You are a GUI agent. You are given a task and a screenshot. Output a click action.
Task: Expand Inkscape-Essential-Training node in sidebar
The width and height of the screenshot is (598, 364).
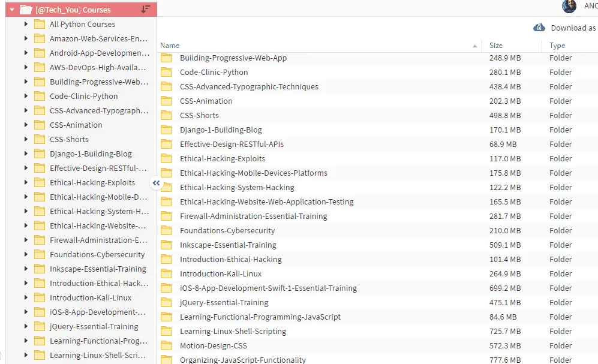(x=26, y=269)
